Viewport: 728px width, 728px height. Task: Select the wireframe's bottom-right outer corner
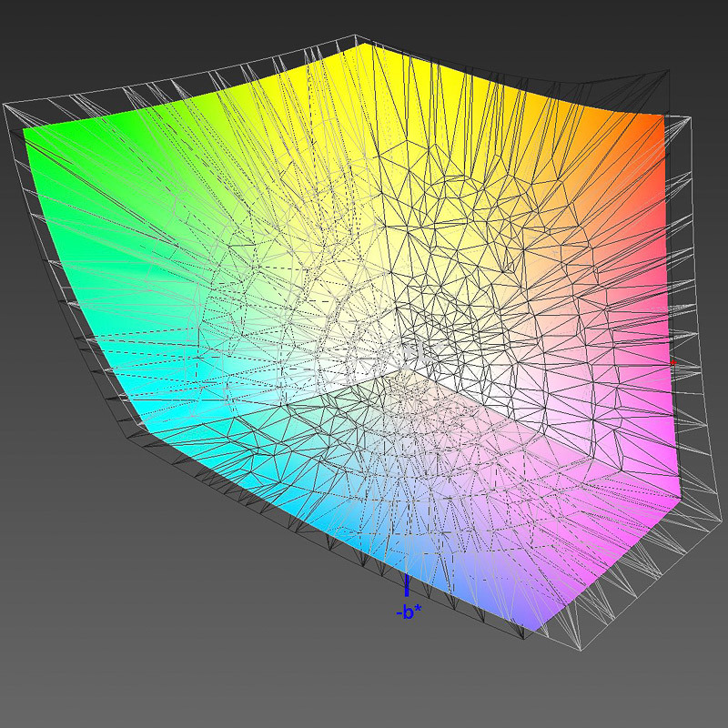coord(580,650)
